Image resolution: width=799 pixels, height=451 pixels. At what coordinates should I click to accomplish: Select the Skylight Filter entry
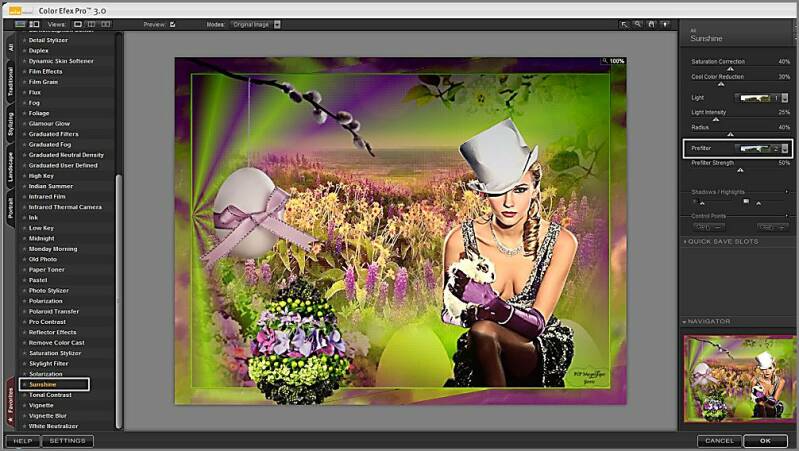48,363
